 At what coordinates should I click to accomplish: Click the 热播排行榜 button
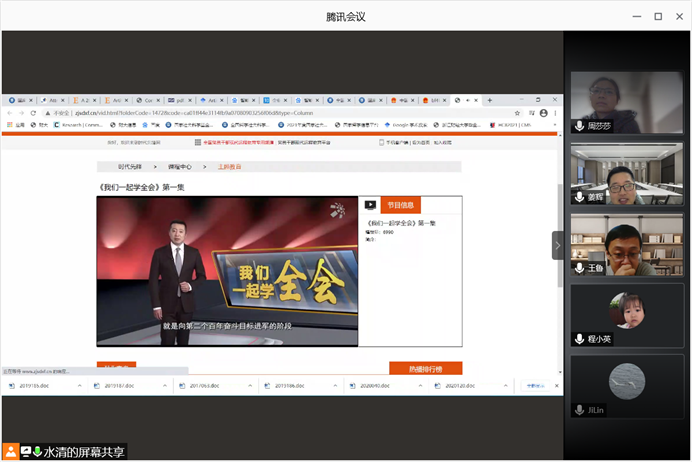(425, 369)
